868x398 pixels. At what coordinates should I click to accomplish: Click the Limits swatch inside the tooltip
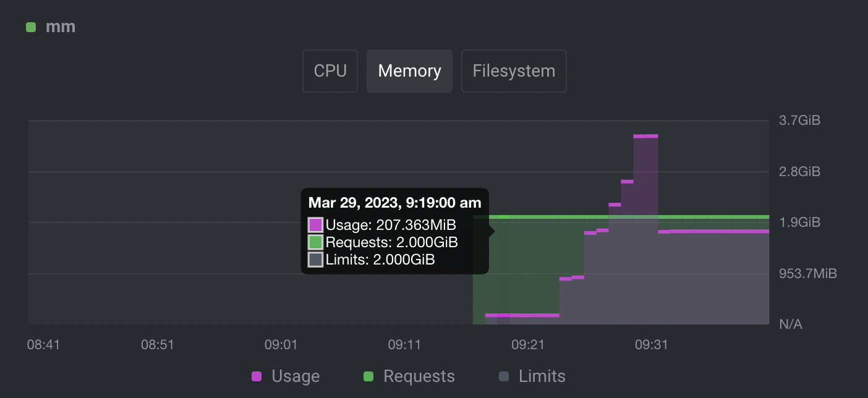[x=317, y=260]
